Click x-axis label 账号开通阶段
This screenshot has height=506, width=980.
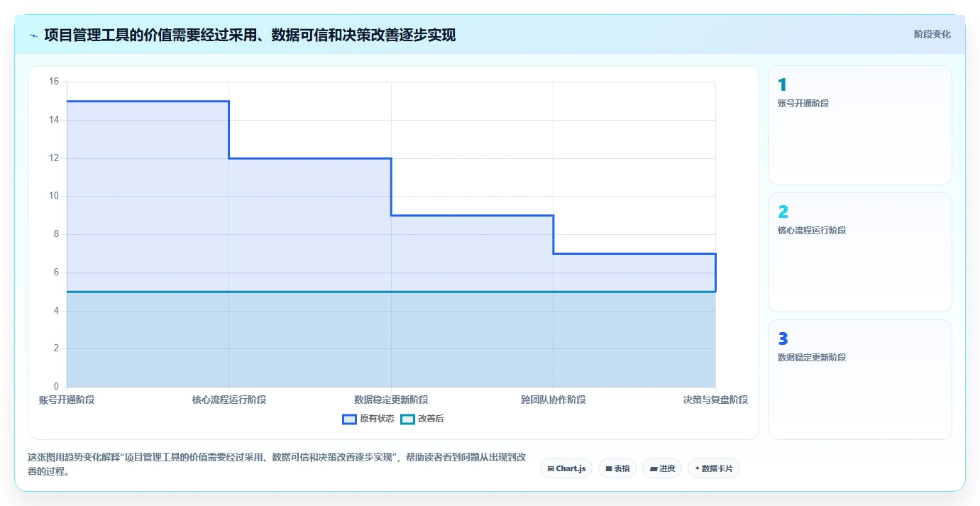click(x=67, y=400)
